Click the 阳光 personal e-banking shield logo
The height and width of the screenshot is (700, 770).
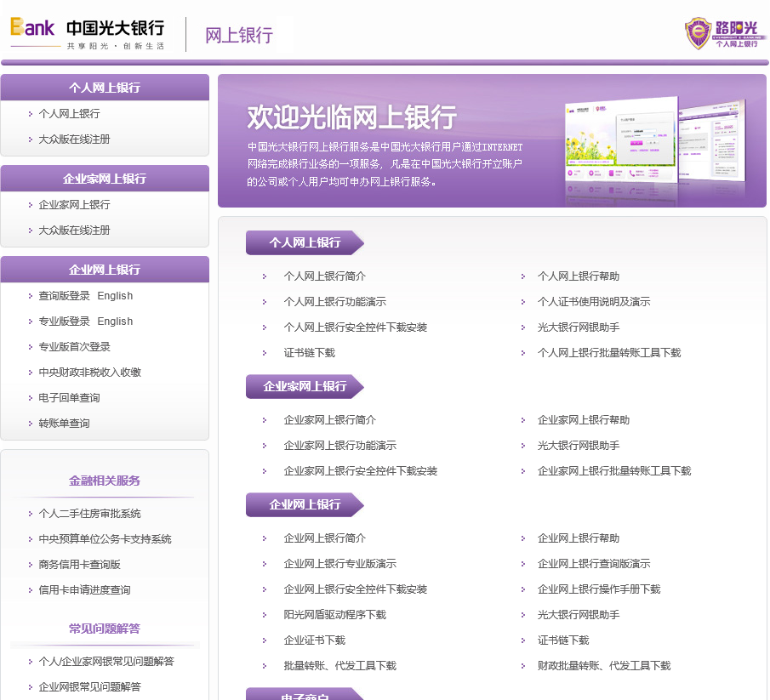point(725,33)
